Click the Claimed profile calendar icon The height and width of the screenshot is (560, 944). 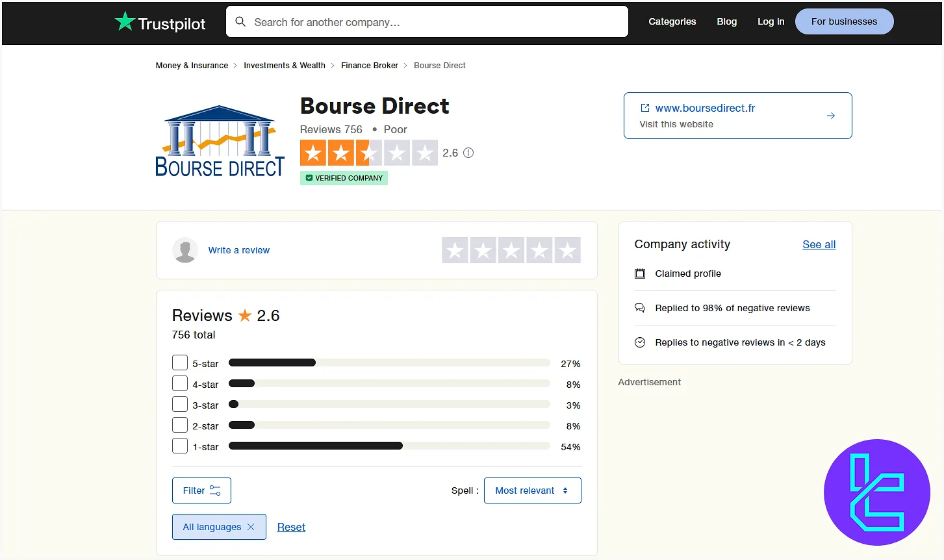pos(640,274)
